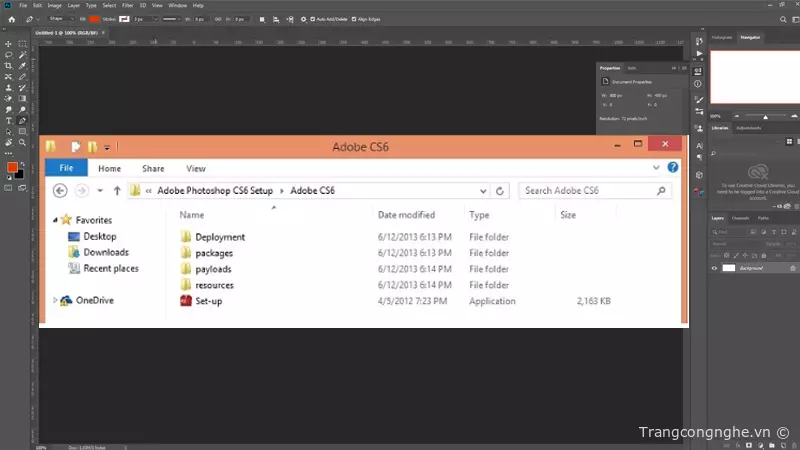This screenshot has height=450, width=800.
Task: Hide the Background layer with eye icon
Action: (x=714, y=268)
